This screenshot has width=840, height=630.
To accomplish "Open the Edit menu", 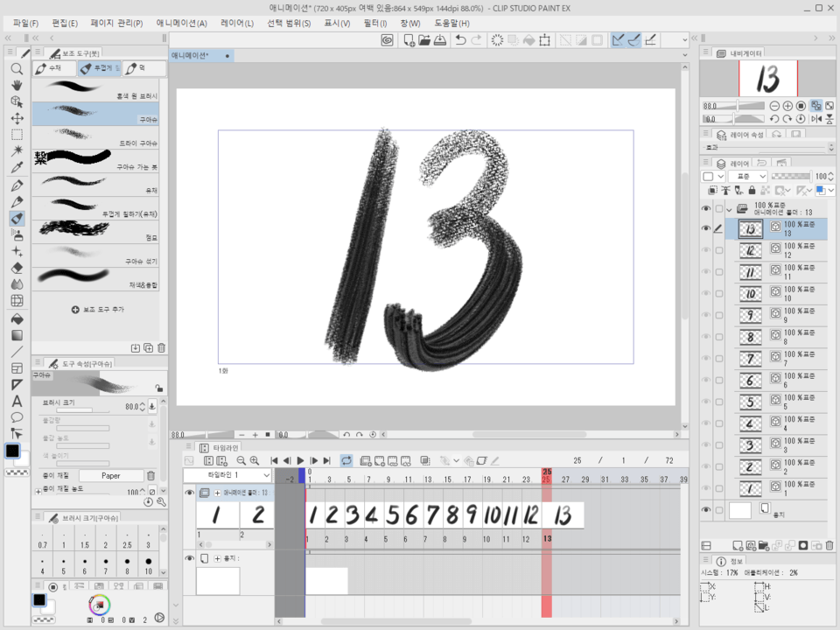I will pyautogui.click(x=65, y=23).
